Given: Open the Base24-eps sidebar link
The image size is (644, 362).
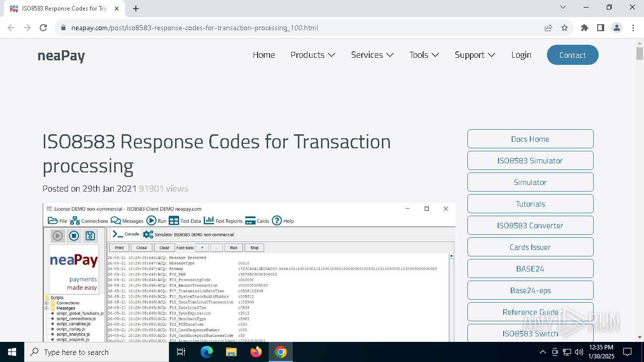Looking at the screenshot, I should coord(530,290).
